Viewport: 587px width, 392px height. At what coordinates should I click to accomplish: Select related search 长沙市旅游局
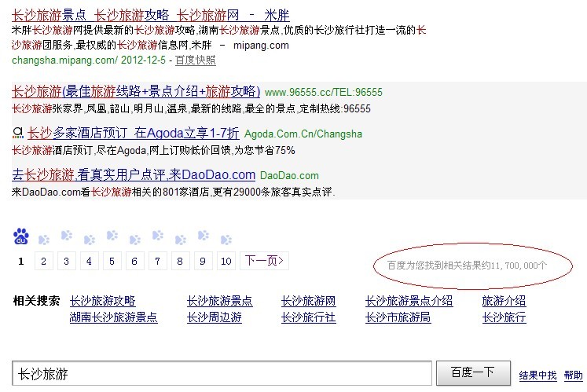(x=398, y=317)
